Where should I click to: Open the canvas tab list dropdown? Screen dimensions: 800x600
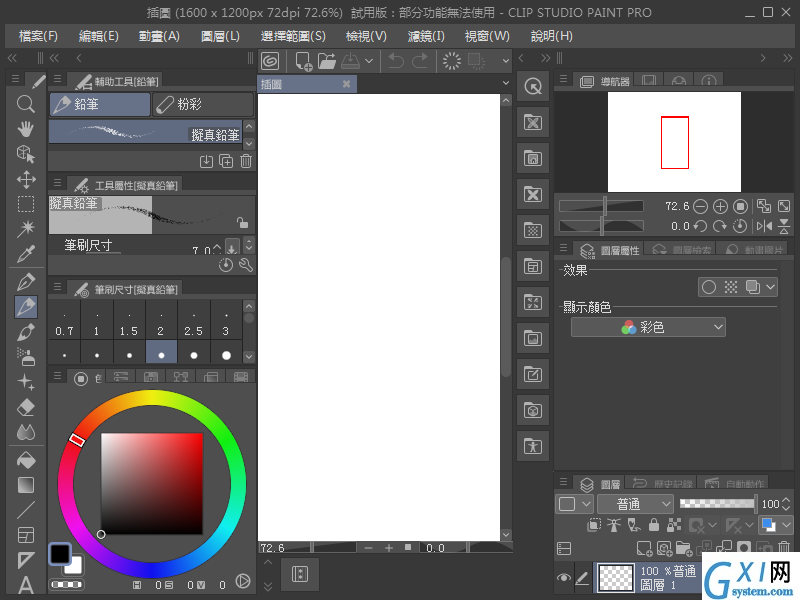[x=506, y=83]
